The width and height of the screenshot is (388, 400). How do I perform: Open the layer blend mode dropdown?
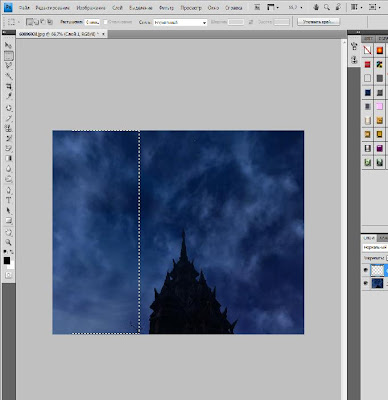click(375, 248)
